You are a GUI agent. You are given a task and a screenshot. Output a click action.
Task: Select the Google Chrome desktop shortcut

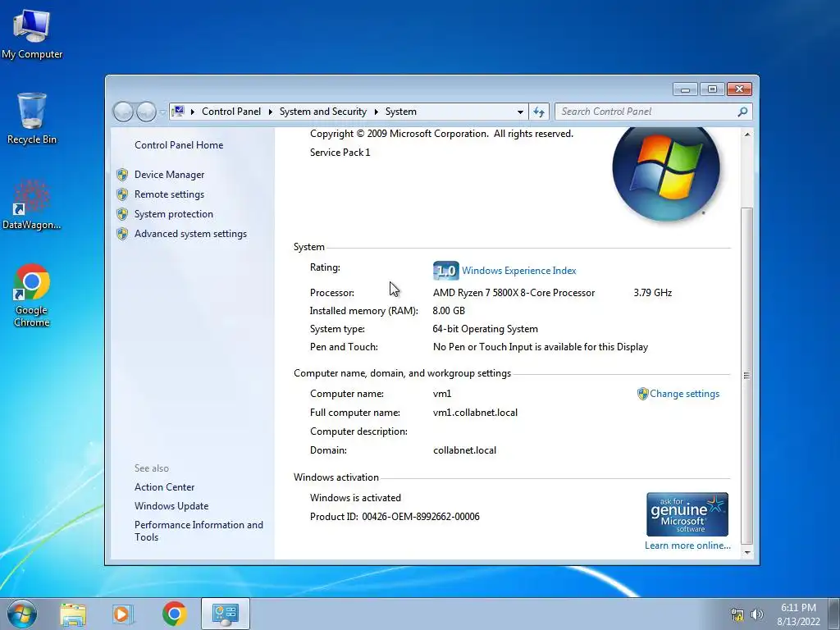click(x=32, y=295)
